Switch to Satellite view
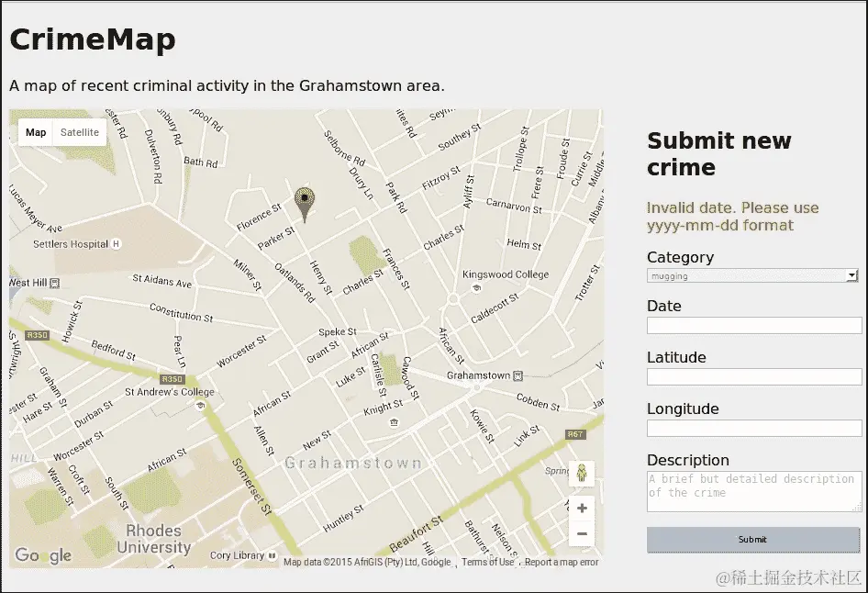 click(80, 132)
